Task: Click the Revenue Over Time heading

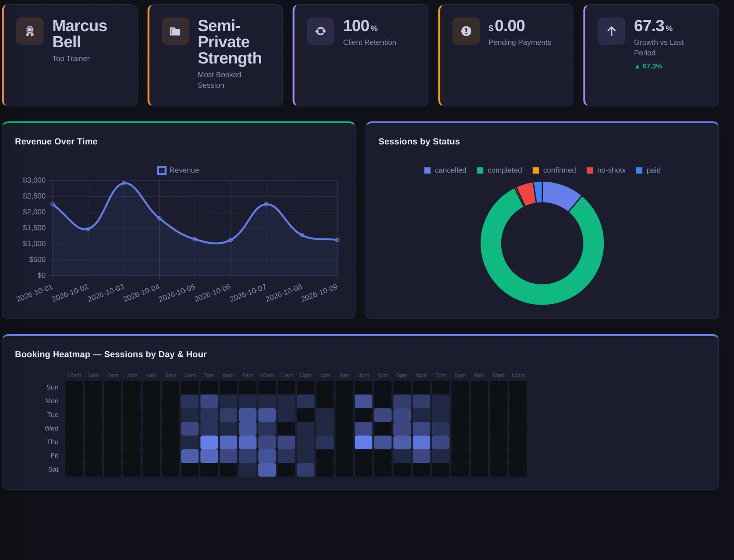Action: [56, 142]
